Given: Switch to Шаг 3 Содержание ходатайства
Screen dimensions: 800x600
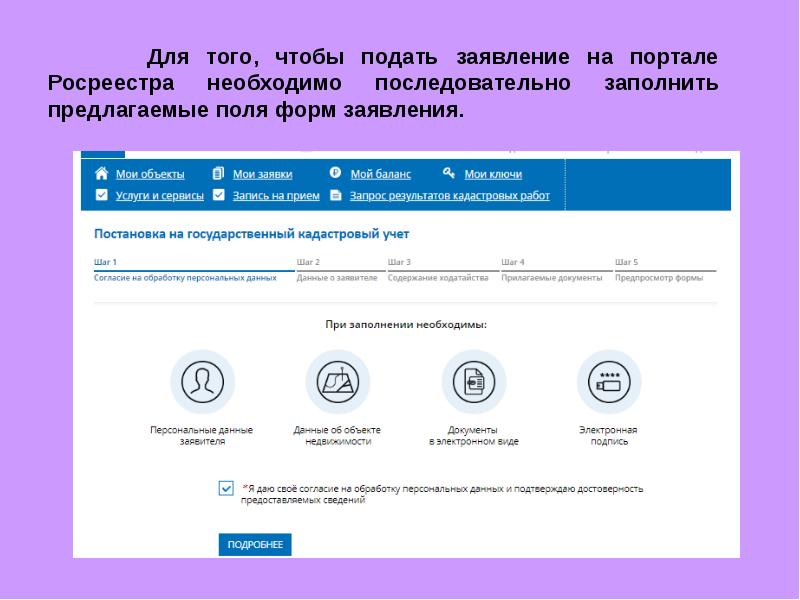Looking at the screenshot, I should tap(438, 271).
